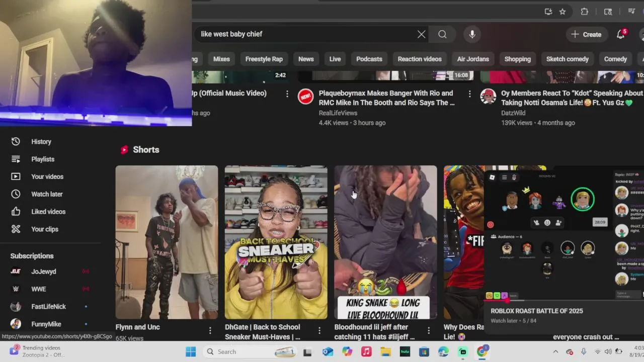Expand hidden system tray icons chevron

[555, 352]
